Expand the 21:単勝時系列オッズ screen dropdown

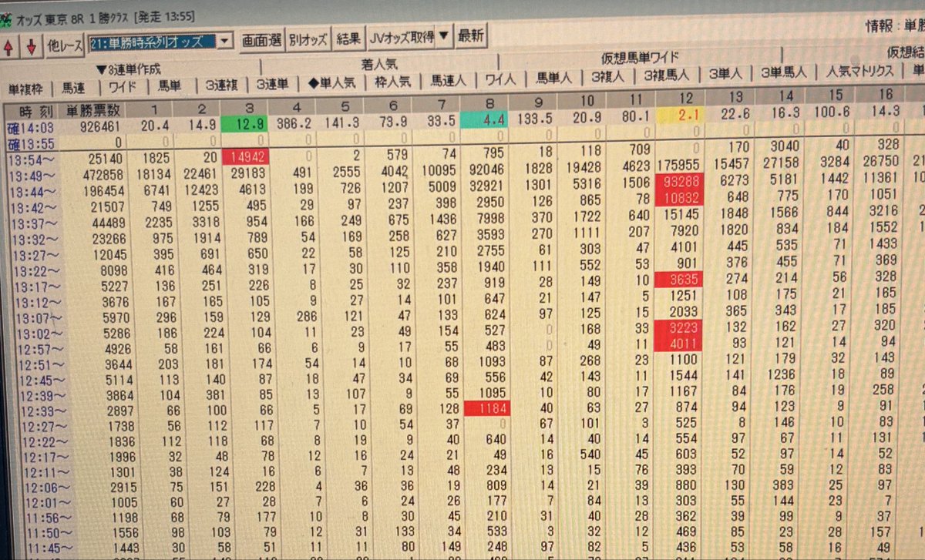point(225,41)
